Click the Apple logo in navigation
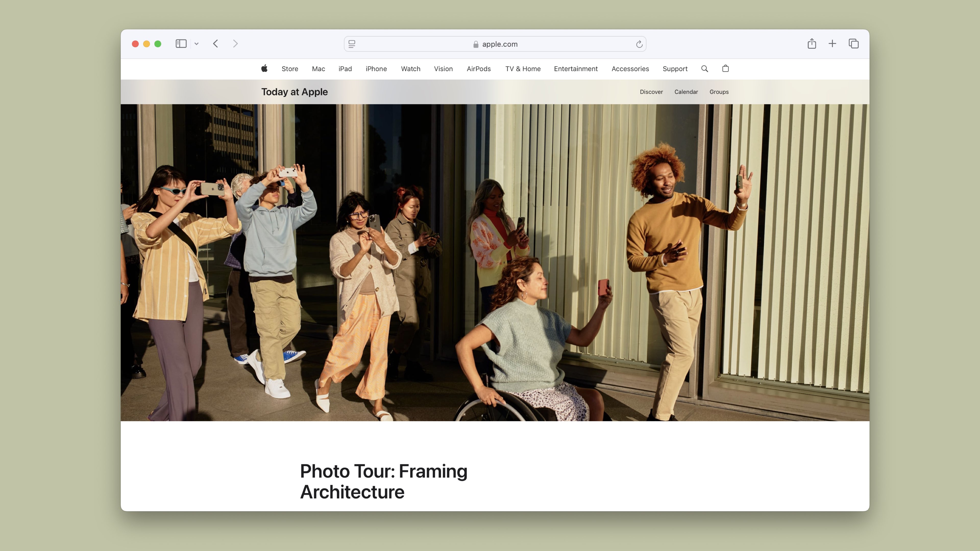This screenshot has width=980, height=551. coord(264,68)
